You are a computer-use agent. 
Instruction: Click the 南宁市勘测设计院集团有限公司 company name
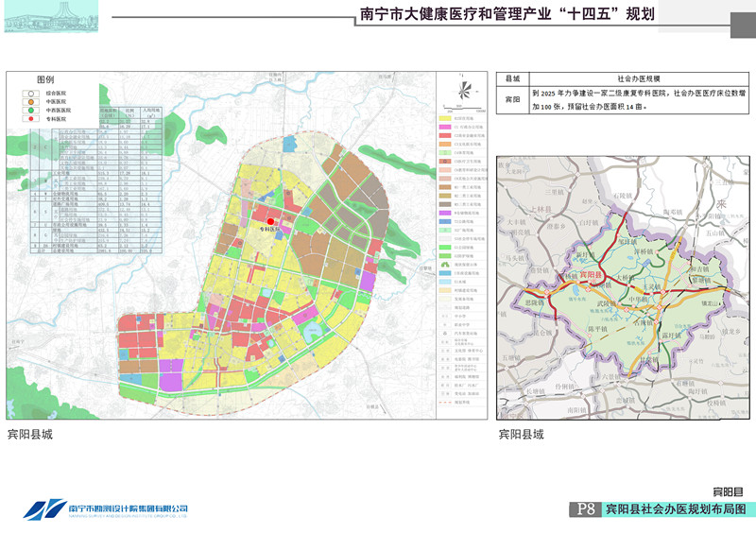[x=128, y=508]
